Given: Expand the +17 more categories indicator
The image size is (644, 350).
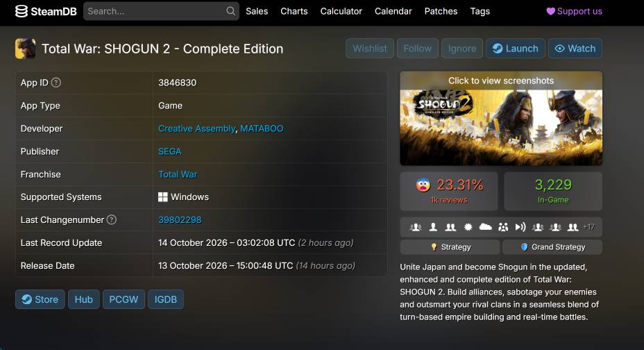Looking at the screenshot, I should click(x=588, y=227).
